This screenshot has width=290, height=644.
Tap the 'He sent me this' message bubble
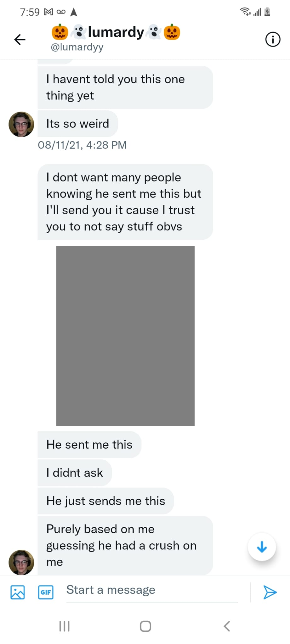click(89, 445)
